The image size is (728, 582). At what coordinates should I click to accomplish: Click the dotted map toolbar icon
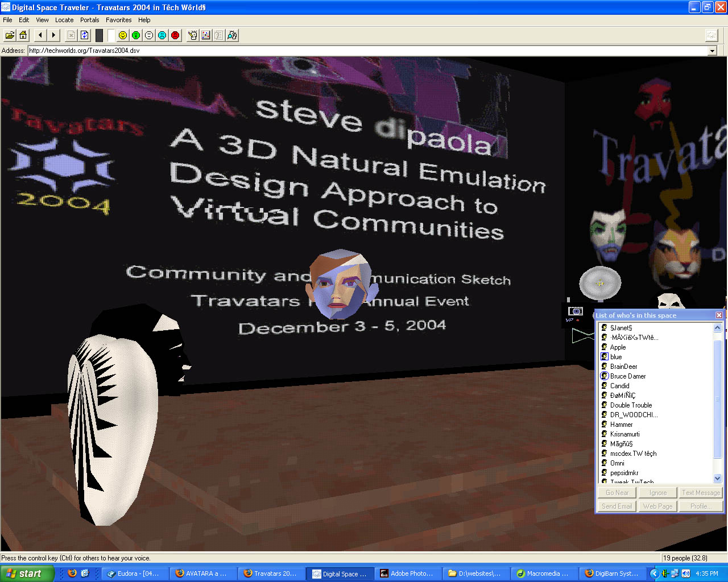point(206,35)
